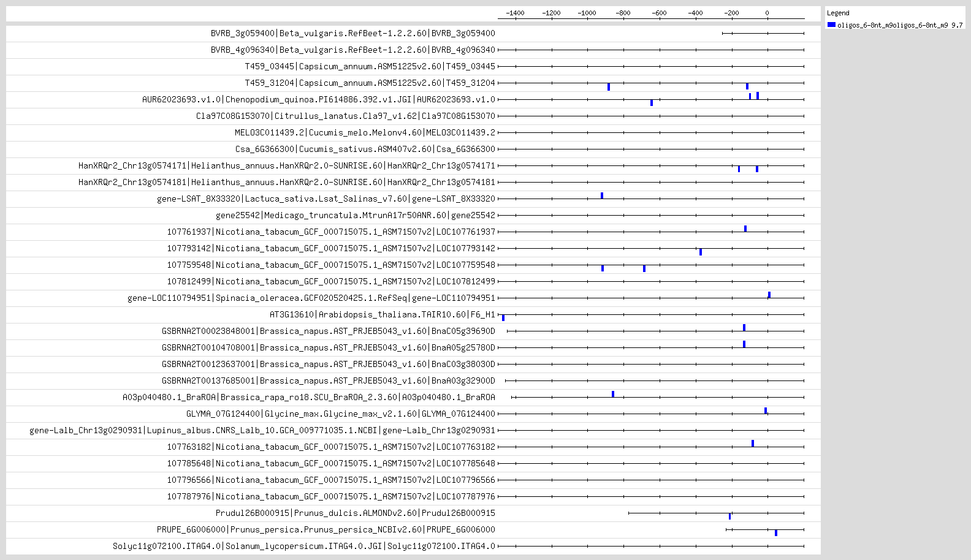This screenshot has width=971, height=560.
Task: Select the GSBRNA2T00104708001 Brassica_napus row label
Action: [x=329, y=347]
